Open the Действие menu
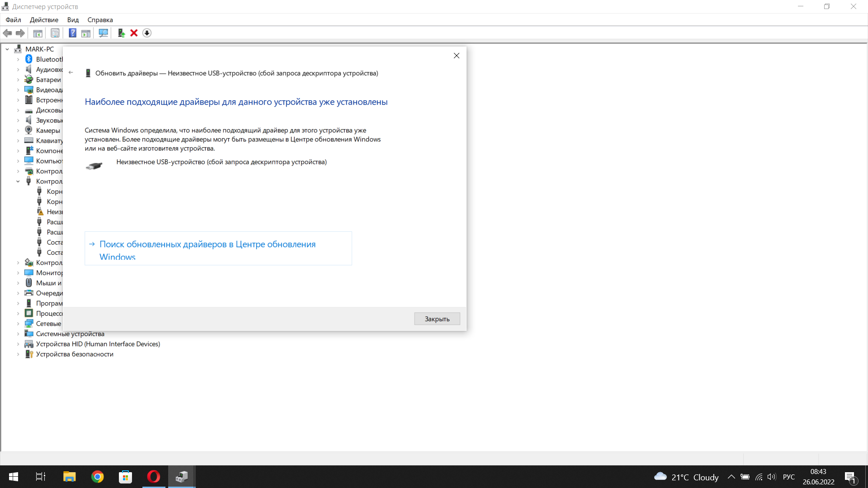Viewport: 868px width, 488px height. [44, 20]
